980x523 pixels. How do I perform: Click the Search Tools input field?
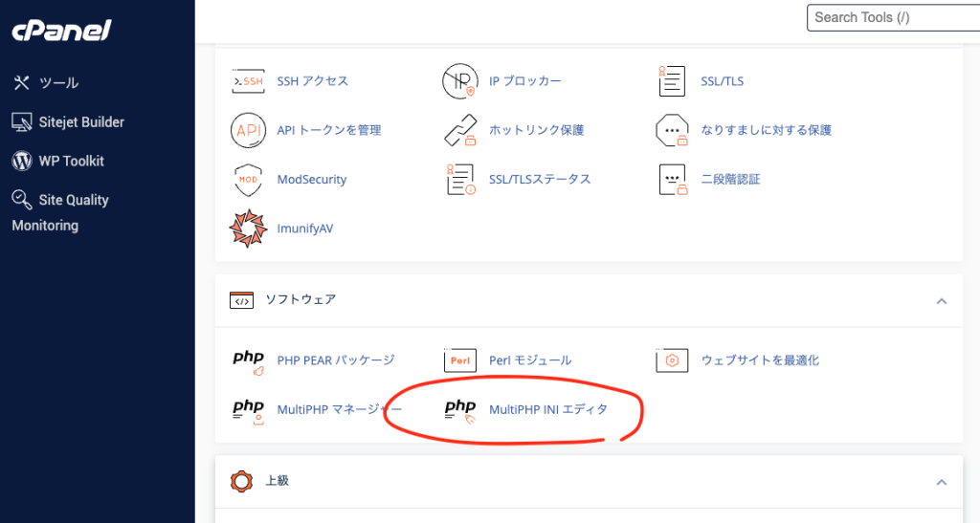(x=890, y=17)
